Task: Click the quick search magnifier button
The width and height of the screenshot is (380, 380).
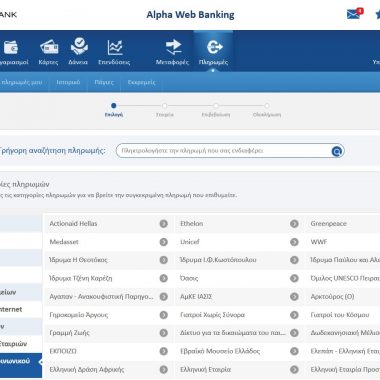Action: pos(337,151)
